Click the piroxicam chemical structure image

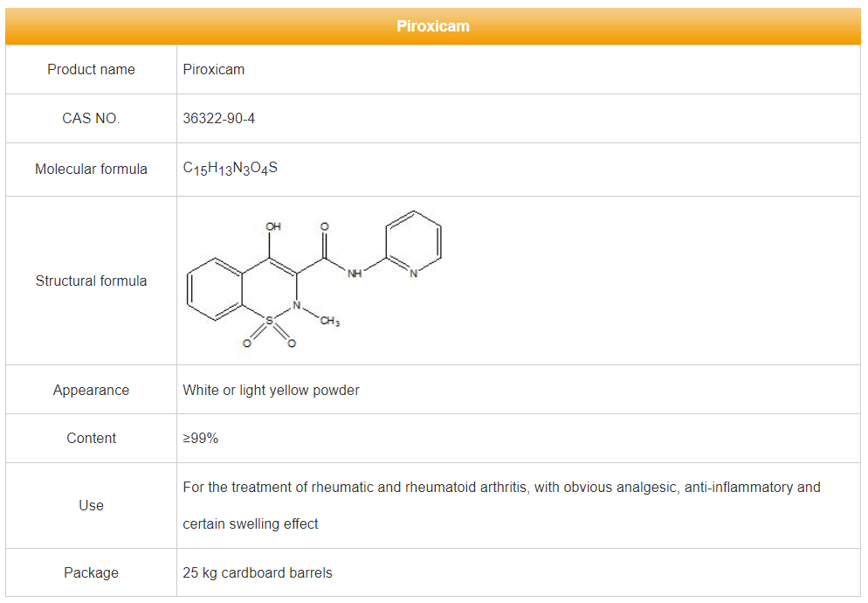(314, 281)
